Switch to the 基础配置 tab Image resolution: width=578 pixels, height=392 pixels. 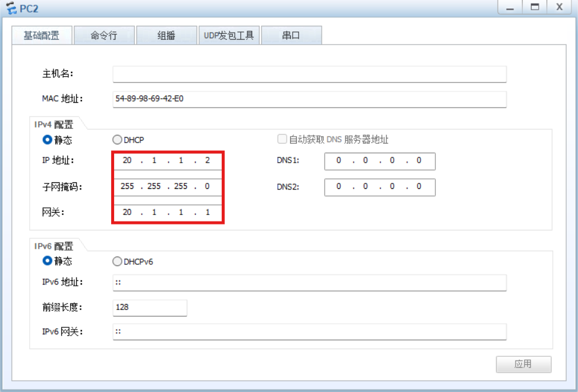pos(42,35)
